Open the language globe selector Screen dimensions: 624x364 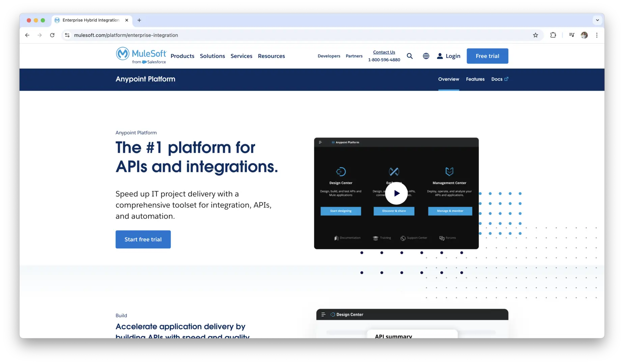click(x=426, y=56)
